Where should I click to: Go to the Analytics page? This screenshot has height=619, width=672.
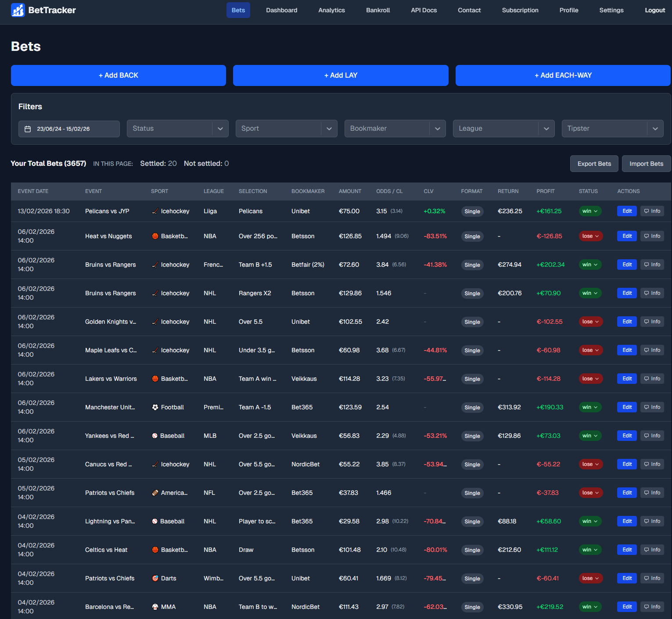pyautogui.click(x=331, y=10)
